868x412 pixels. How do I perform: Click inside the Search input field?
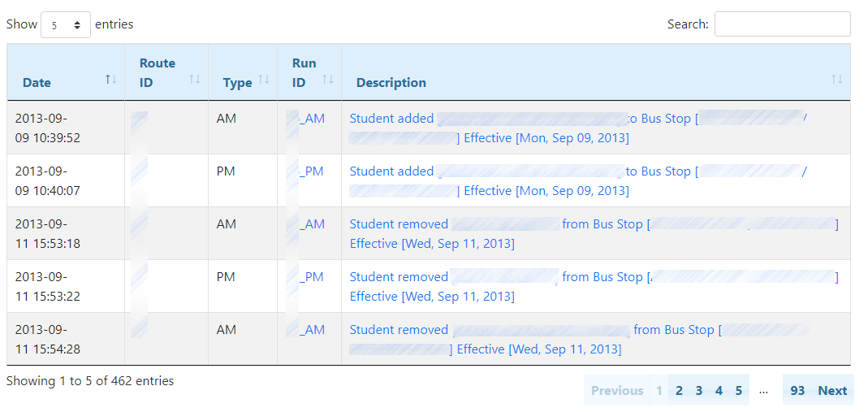(x=782, y=24)
